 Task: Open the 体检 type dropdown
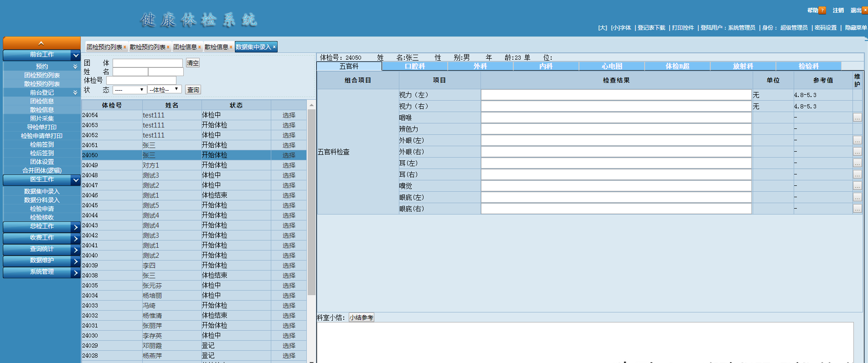pyautogui.click(x=165, y=90)
